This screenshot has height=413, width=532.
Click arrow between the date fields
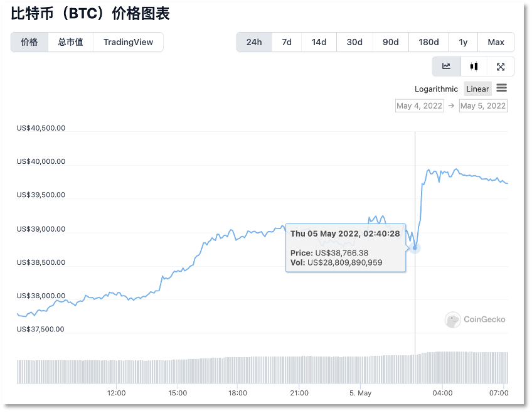[x=451, y=106]
